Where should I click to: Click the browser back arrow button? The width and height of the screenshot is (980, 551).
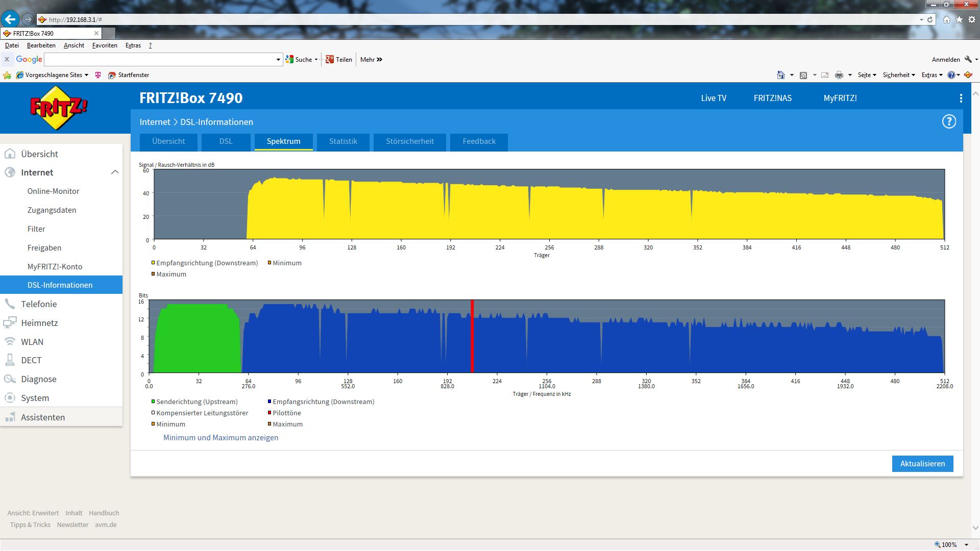tap(10, 19)
